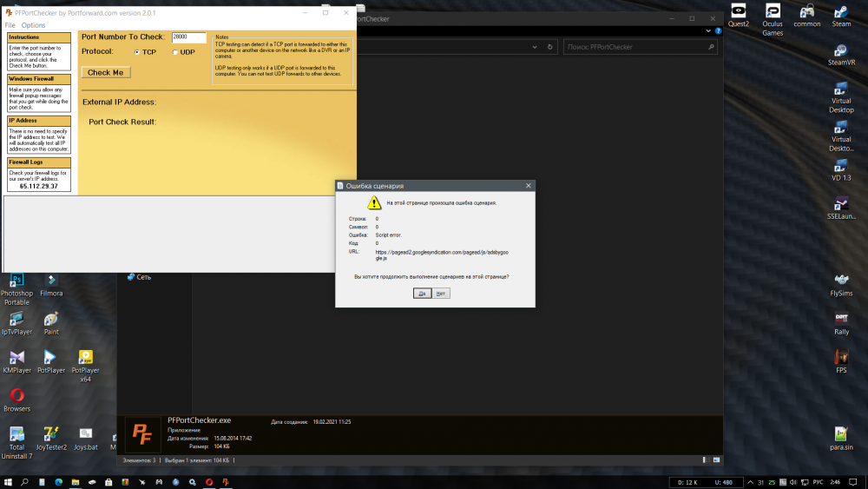
Task: Click the Opera icon in the taskbar
Action: pyautogui.click(x=209, y=482)
